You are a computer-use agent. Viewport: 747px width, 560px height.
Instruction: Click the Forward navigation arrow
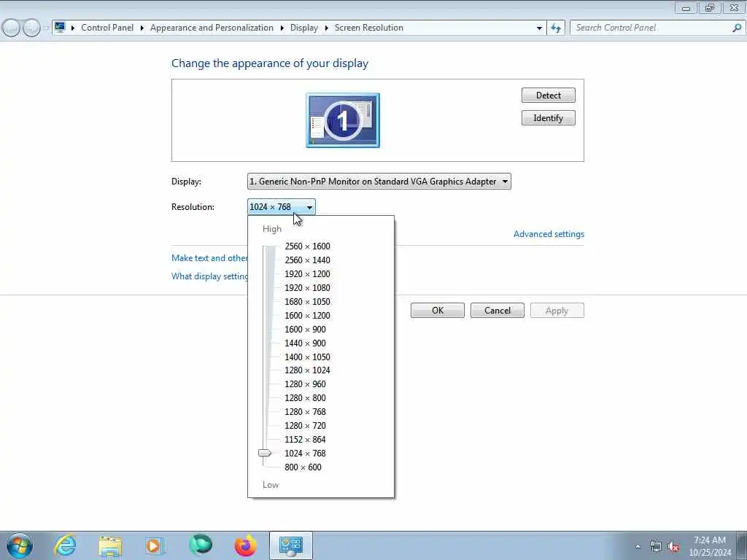tap(31, 28)
